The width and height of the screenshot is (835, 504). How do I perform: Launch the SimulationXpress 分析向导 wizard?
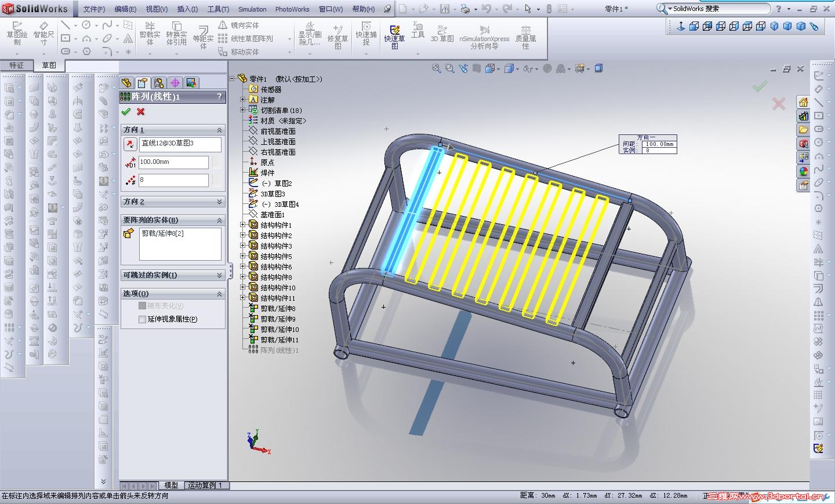click(484, 36)
